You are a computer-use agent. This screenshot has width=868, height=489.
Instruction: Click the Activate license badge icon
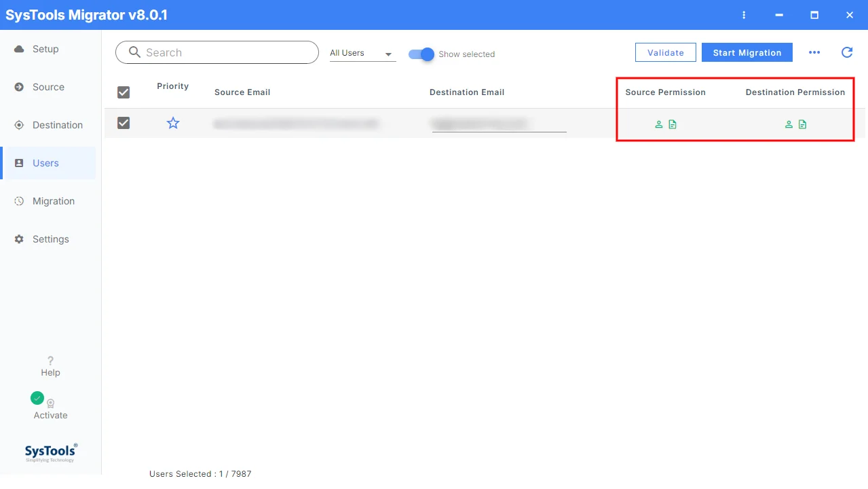coord(51,403)
